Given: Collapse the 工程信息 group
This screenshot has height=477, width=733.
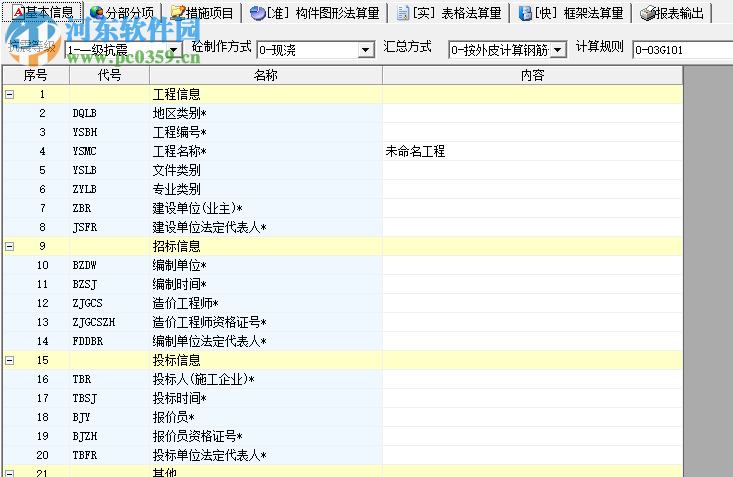Looking at the screenshot, I should pyautogui.click(x=9, y=94).
